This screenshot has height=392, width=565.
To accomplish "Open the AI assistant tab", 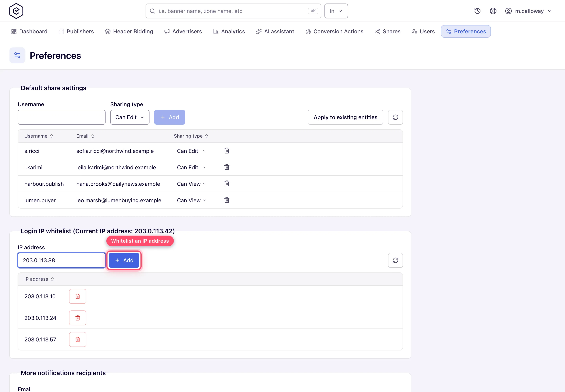I will pyautogui.click(x=275, y=31).
